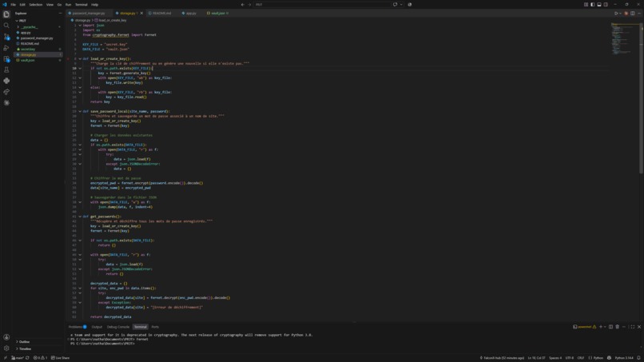
Task: Click the storage.py breadcrumb item
Action: [81, 20]
